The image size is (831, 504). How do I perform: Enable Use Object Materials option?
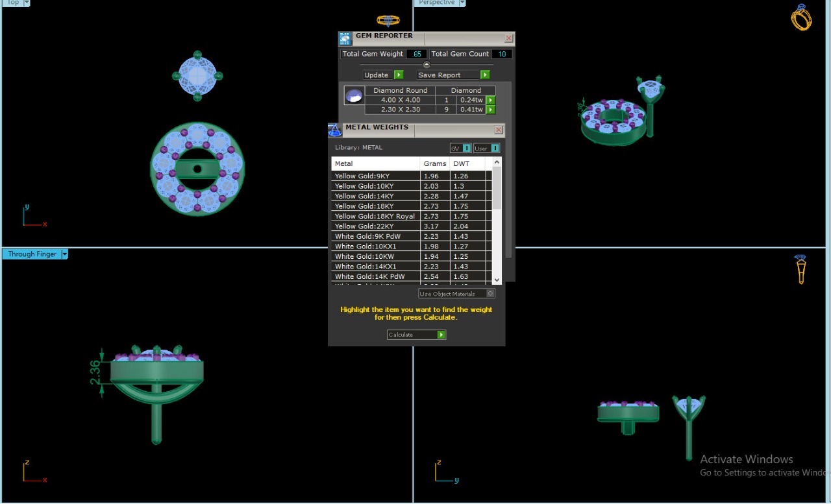tap(490, 294)
